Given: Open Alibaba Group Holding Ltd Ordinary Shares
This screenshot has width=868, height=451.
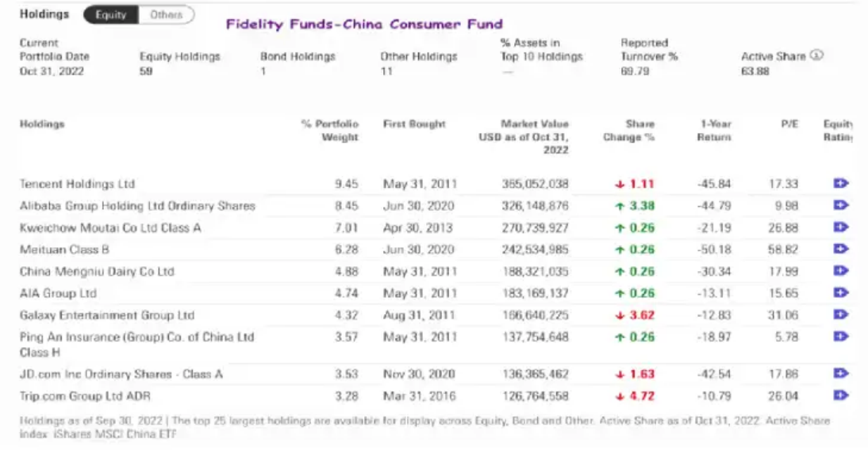Looking at the screenshot, I should point(137,206).
